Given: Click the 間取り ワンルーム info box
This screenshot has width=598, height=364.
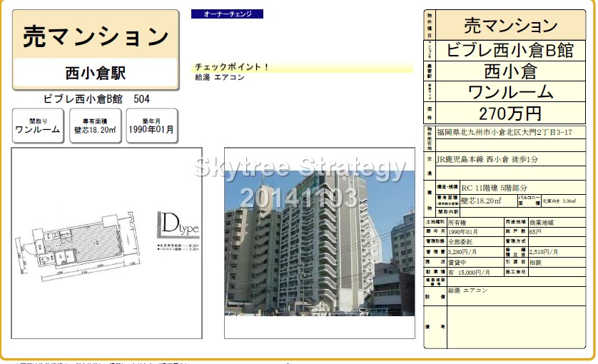Looking at the screenshot, I should (x=38, y=126).
